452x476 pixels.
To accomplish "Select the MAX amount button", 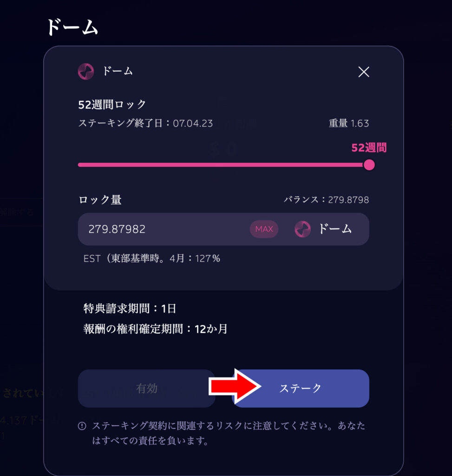I will 264,229.
